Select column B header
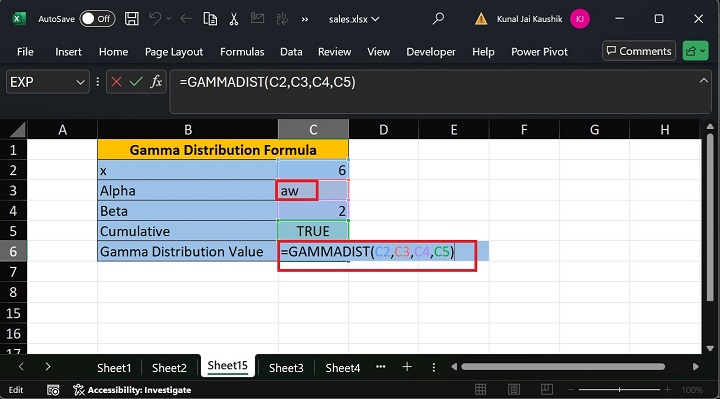Image resolution: width=720 pixels, height=399 pixels. (x=188, y=129)
